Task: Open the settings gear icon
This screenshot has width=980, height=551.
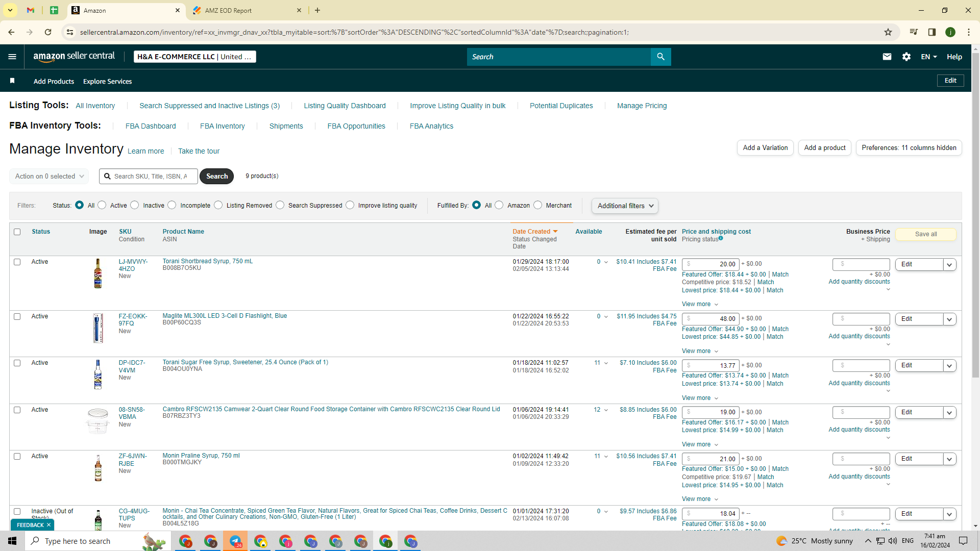Action: click(x=906, y=57)
